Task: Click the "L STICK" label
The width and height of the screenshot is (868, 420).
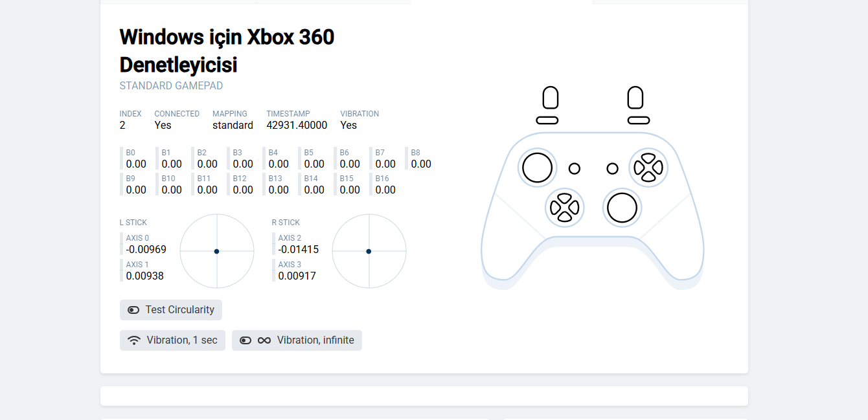Action: [133, 223]
